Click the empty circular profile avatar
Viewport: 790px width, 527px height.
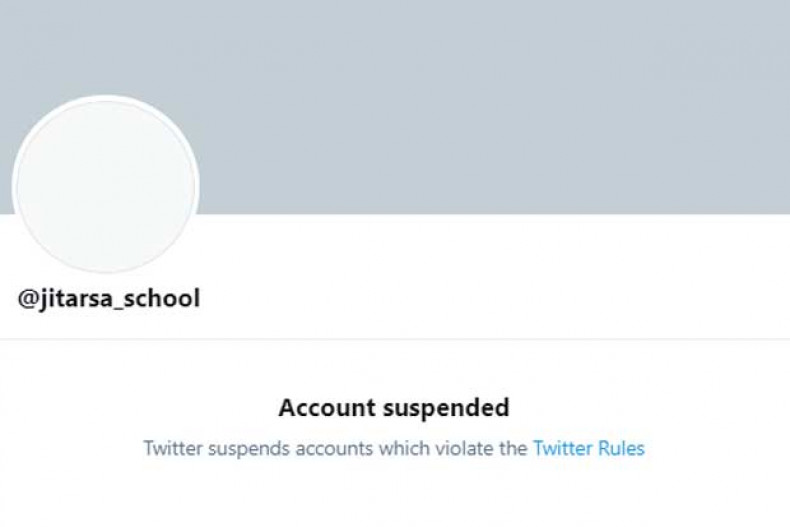click(x=105, y=187)
